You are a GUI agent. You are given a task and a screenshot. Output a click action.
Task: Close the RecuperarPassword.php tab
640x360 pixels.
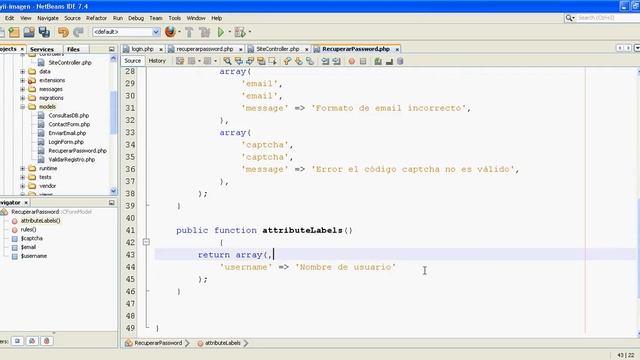click(x=397, y=49)
